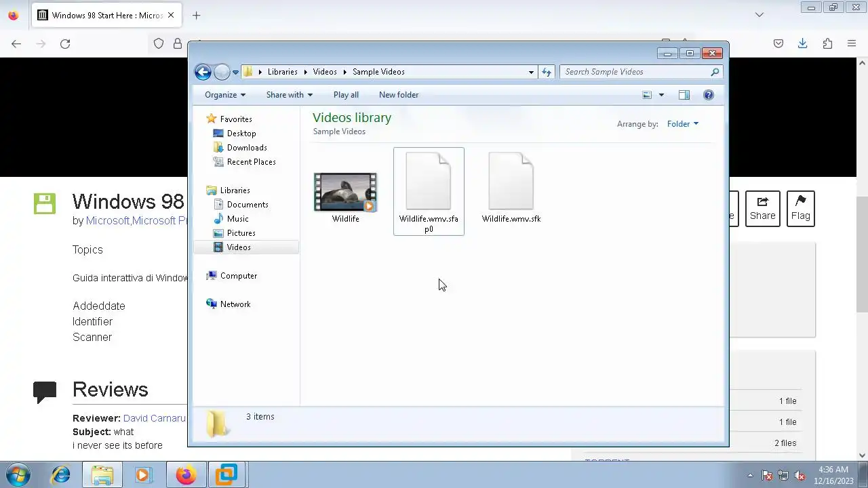
Task: Select Computer in the navigation pane
Action: click(x=238, y=276)
